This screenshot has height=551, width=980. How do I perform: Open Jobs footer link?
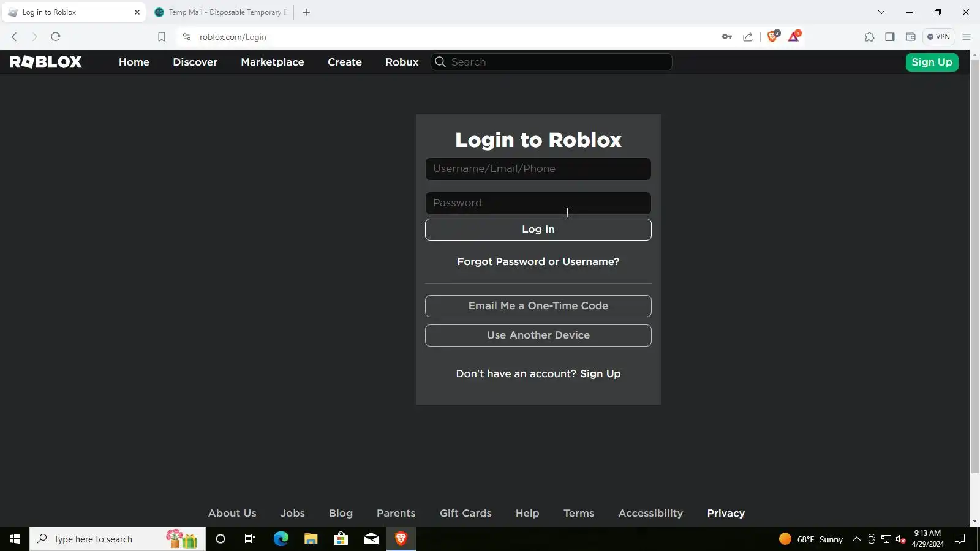pyautogui.click(x=293, y=513)
